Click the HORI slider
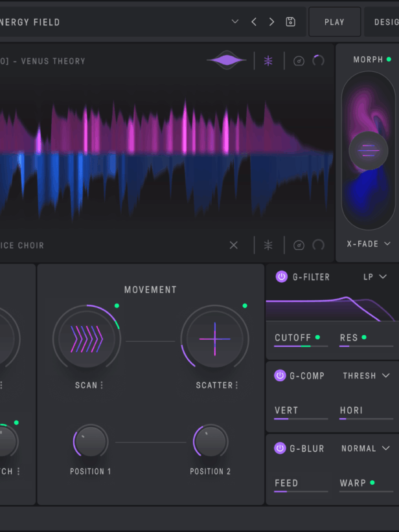The image size is (399, 532). point(366,419)
